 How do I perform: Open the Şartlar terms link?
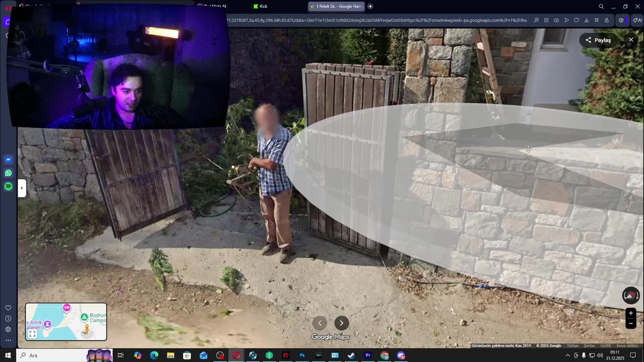pos(589,346)
